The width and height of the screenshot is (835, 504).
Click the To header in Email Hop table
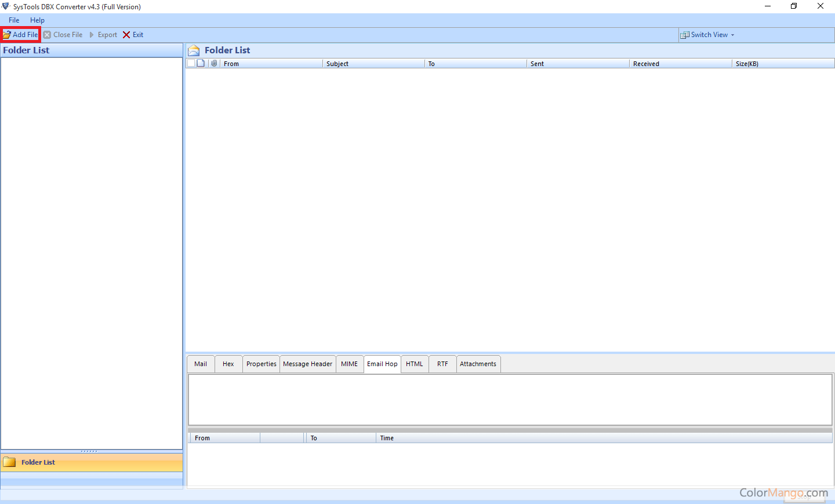coord(341,438)
